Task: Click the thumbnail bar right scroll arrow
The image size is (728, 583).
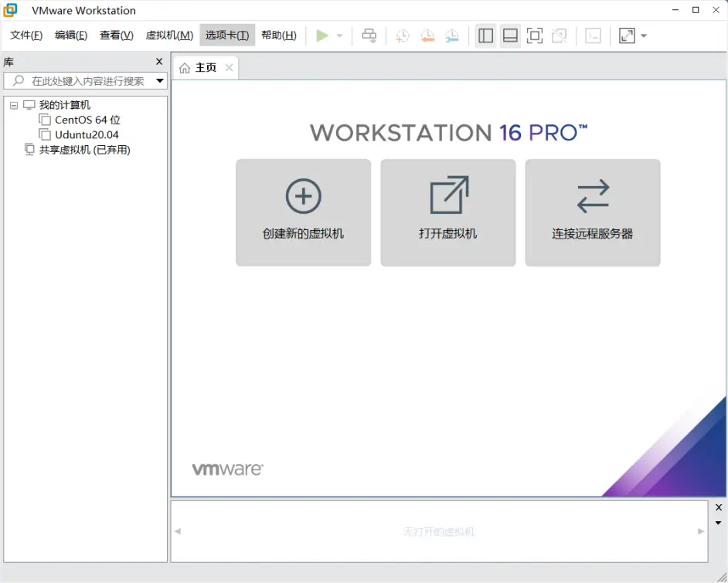Action: coord(701,531)
